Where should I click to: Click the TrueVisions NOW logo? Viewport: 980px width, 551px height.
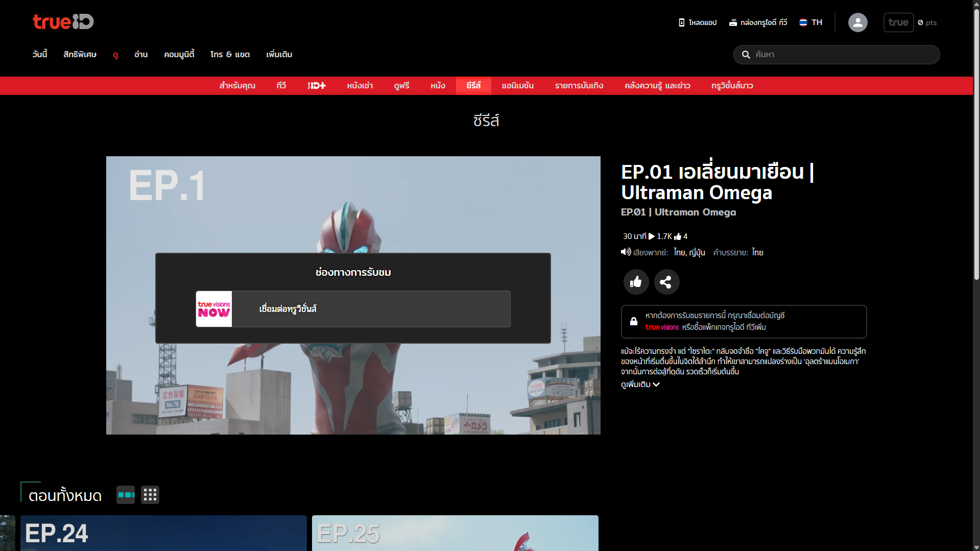point(214,309)
